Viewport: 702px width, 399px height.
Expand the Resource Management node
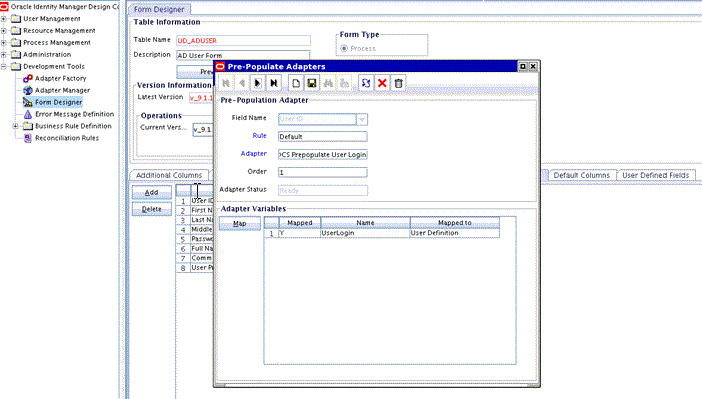pos(4,30)
